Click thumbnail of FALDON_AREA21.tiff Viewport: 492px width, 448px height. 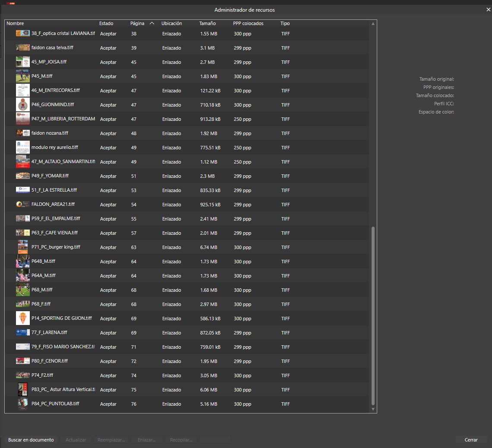pos(22,204)
